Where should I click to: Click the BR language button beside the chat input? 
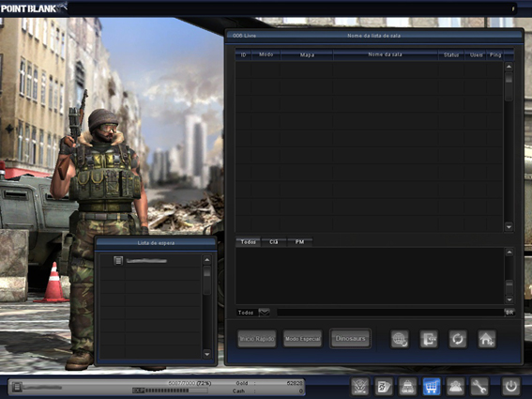click(509, 313)
